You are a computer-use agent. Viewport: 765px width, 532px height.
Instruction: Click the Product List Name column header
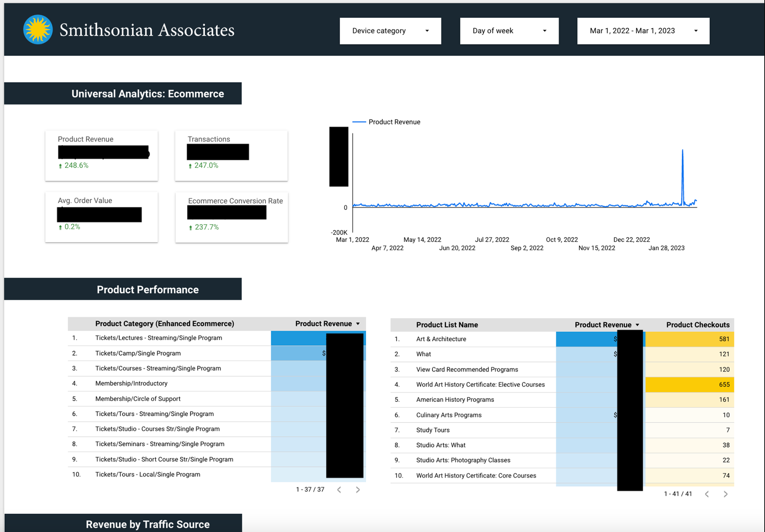[x=447, y=325]
